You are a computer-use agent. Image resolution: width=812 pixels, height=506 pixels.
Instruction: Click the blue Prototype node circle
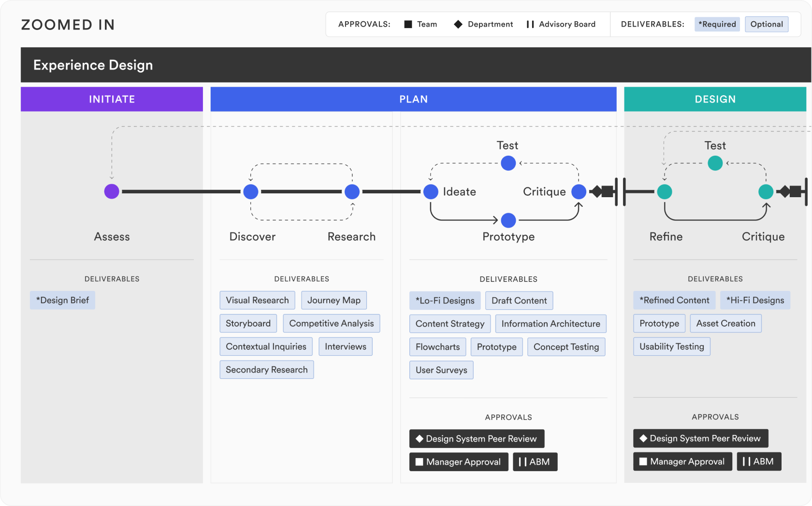coord(508,220)
